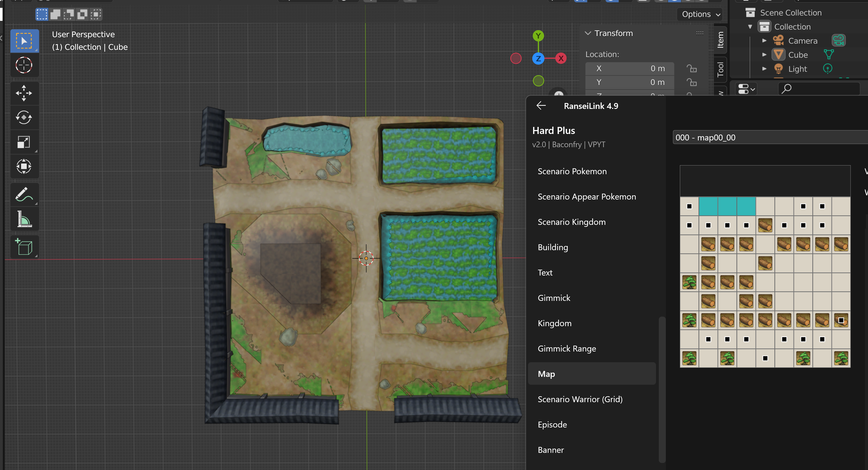Open Scenario Pokemon in RanseiLink list
Image resolution: width=868 pixels, height=470 pixels.
pos(572,171)
